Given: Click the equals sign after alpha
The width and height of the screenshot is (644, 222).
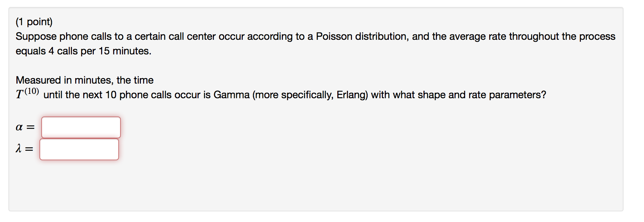Looking at the screenshot, I should coord(30,127).
